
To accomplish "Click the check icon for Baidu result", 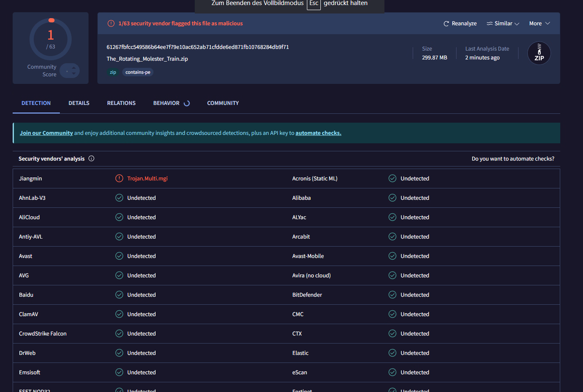I will [x=119, y=295].
